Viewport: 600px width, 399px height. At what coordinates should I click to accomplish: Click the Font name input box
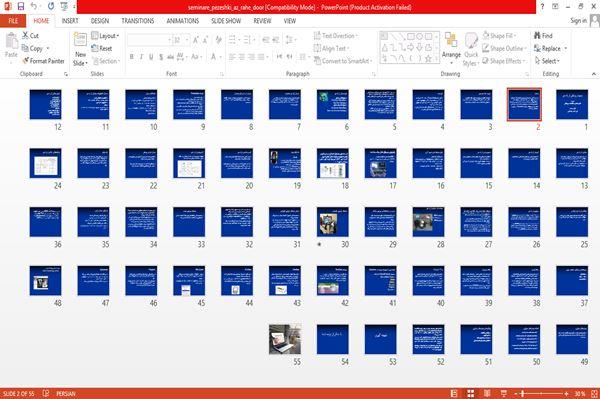click(x=150, y=40)
